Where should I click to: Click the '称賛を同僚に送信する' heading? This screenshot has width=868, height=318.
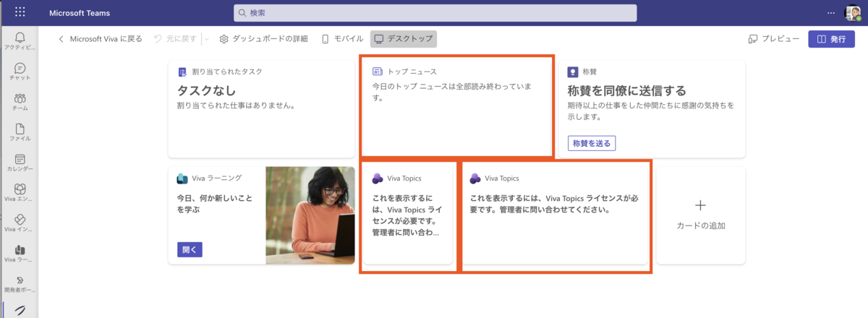(x=627, y=90)
